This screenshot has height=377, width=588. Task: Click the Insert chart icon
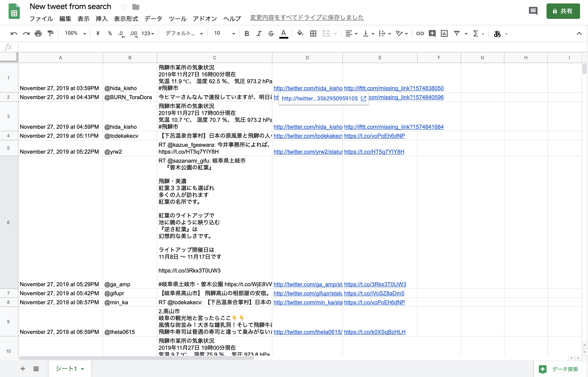point(444,33)
